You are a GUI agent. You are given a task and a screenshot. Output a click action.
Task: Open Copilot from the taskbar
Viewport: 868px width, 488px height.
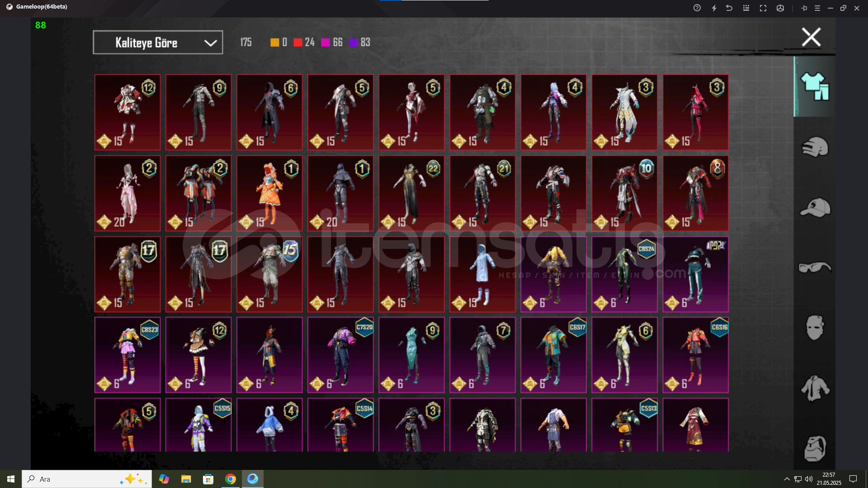tap(164, 479)
